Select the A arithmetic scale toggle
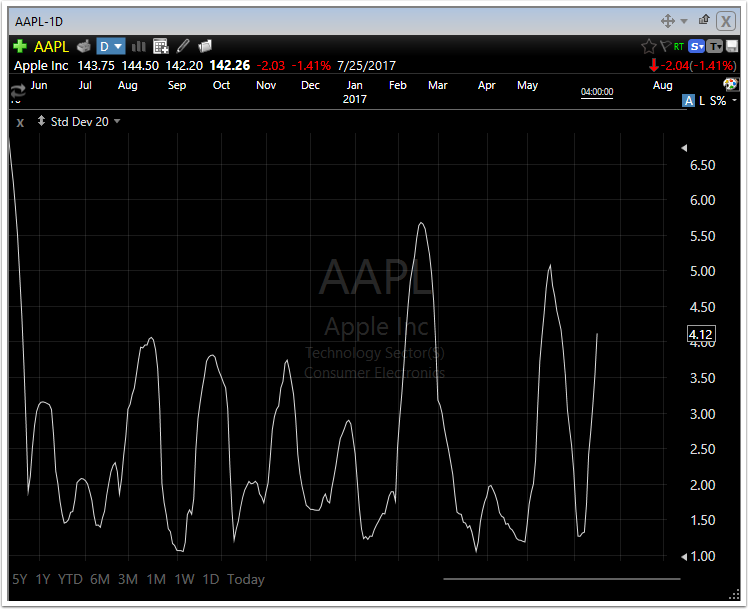This screenshot has width=748, height=609. point(688,101)
